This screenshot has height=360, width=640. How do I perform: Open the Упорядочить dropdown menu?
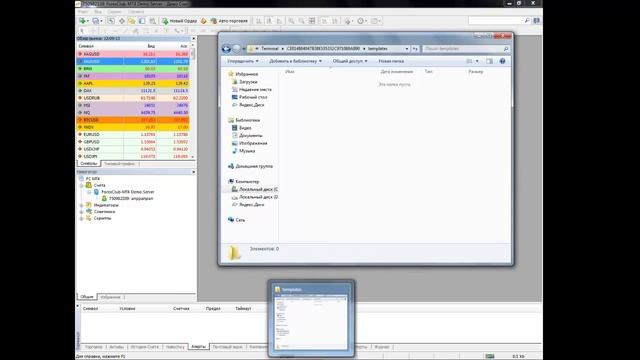[x=242, y=61]
